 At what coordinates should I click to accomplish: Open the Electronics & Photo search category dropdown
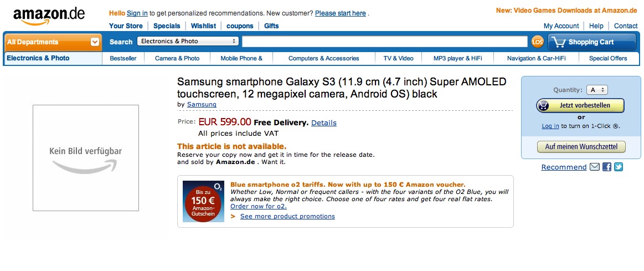188,41
